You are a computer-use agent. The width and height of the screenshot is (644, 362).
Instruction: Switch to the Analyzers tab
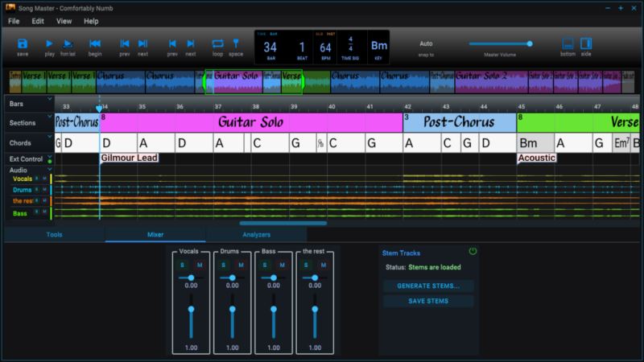click(256, 235)
